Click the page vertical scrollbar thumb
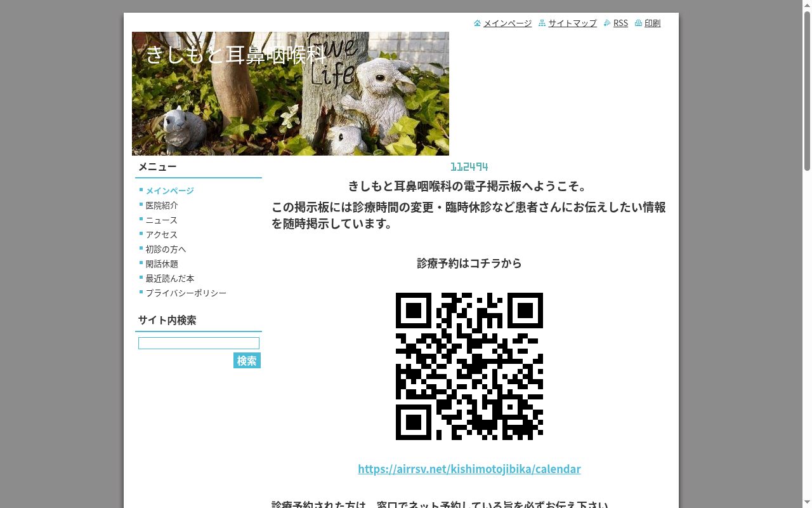 tap(807, 91)
